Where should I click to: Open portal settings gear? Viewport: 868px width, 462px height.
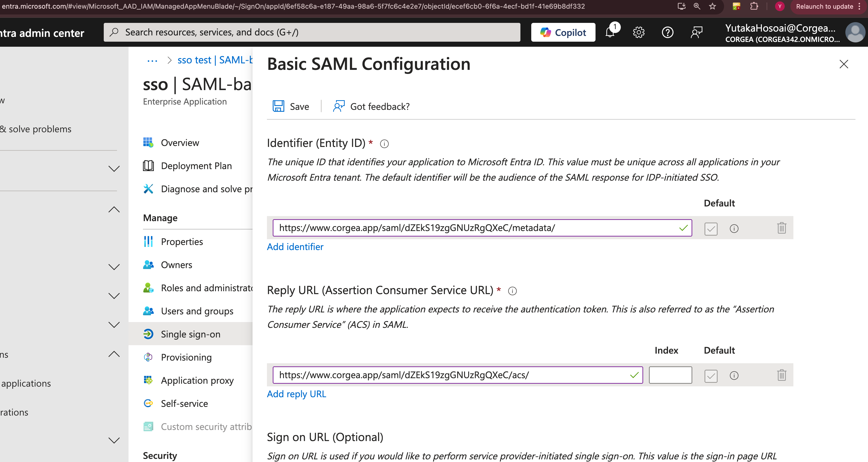[639, 32]
